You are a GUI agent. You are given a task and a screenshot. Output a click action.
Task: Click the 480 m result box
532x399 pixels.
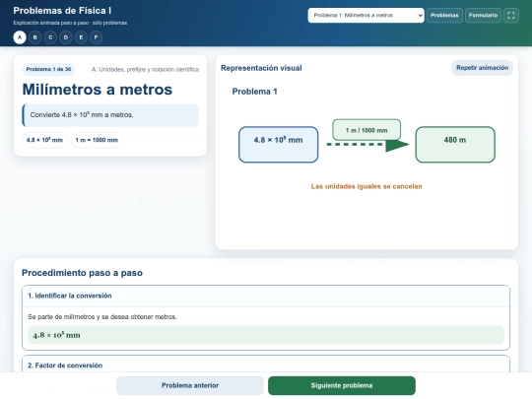(x=455, y=144)
